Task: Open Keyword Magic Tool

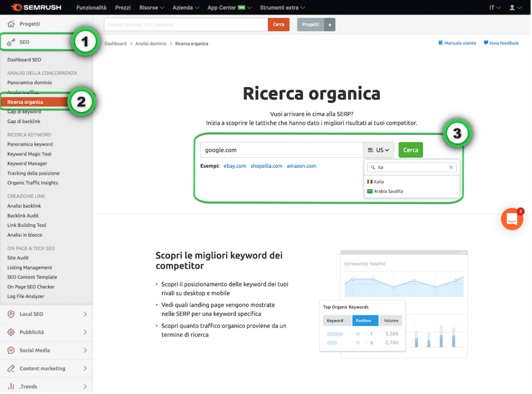Action: (x=30, y=154)
